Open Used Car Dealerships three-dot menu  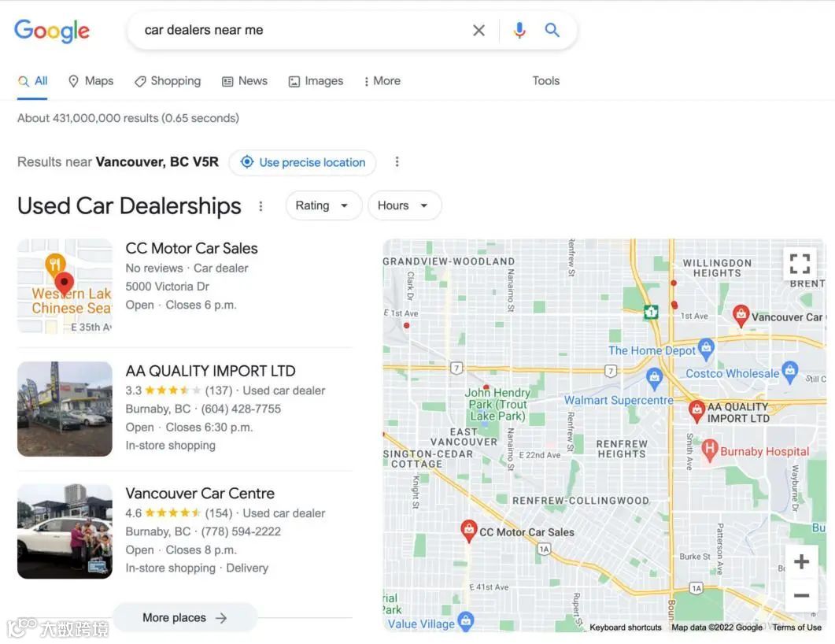tap(260, 206)
